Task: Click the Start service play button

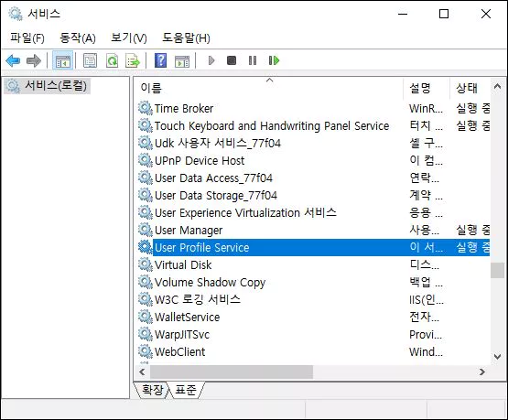Action: pyautogui.click(x=211, y=60)
